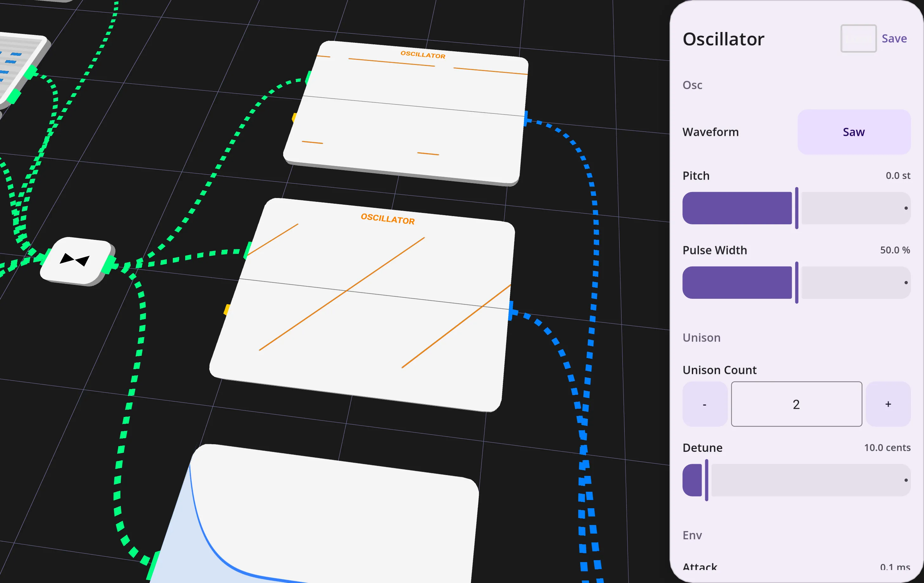
Task: Click the Save button
Action: pyautogui.click(x=894, y=39)
